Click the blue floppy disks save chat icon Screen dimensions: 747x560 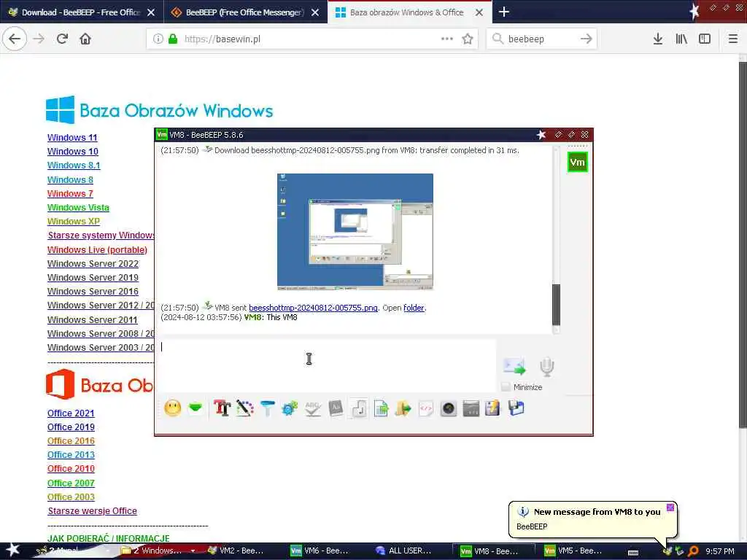pos(516,408)
